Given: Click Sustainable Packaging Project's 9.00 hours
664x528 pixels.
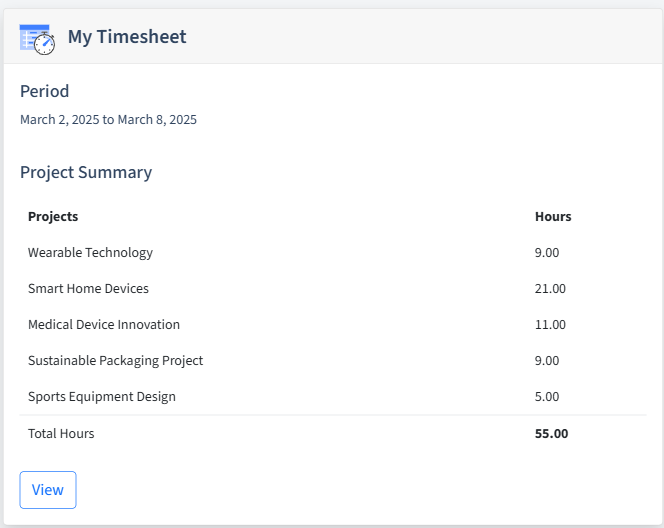Looking at the screenshot, I should (547, 361).
